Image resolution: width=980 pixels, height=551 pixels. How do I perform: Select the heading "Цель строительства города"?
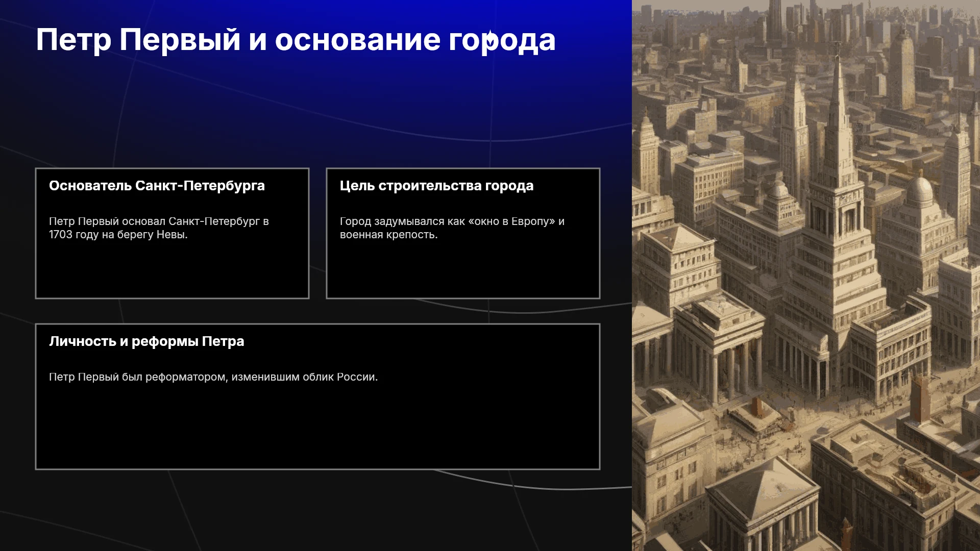[436, 186]
